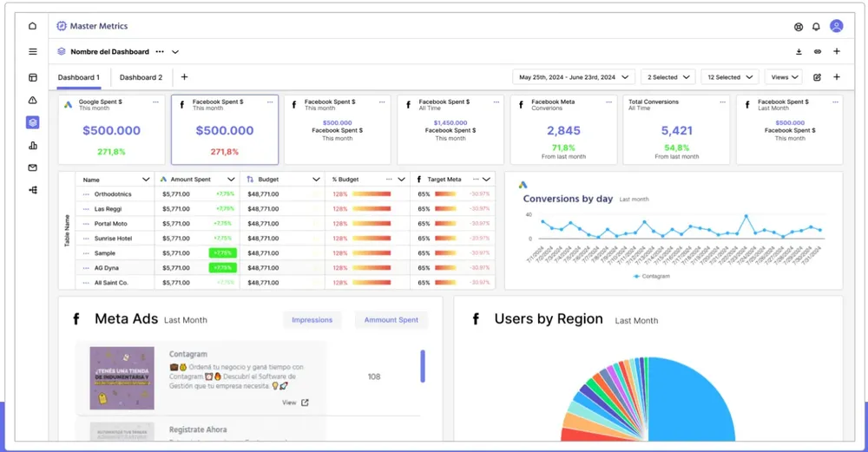Viewport: 868px width, 452px height.
Task: Open the notifications bell
Action: 816,27
